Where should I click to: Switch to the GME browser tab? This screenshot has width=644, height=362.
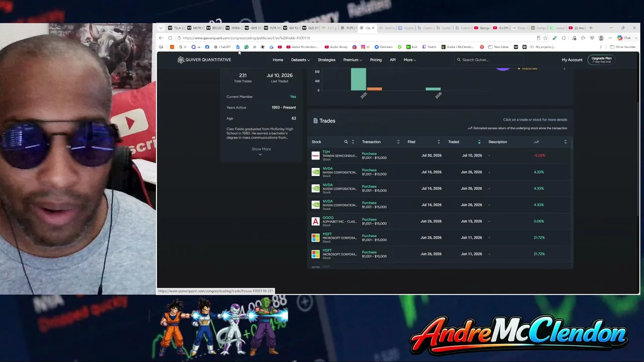point(253,28)
